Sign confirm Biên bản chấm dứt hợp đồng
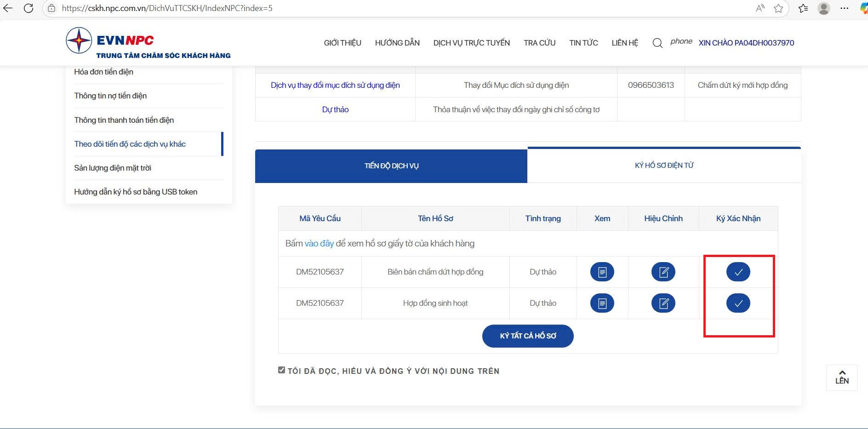The width and height of the screenshot is (868, 429). 738,272
